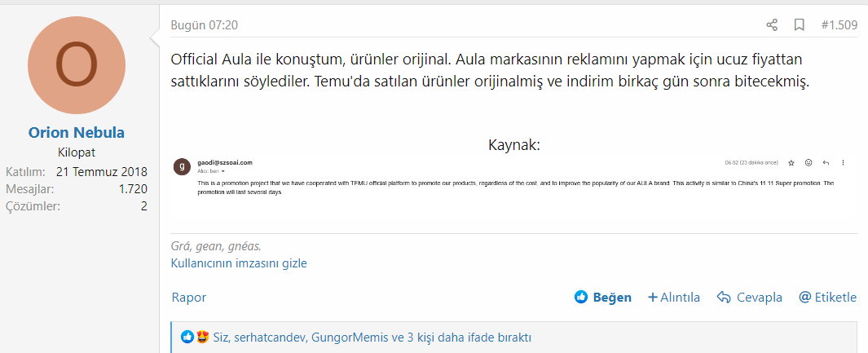The width and height of the screenshot is (868, 353).
Task: Open Orion Nebula's profile name link
Action: (x=77, y=132)
